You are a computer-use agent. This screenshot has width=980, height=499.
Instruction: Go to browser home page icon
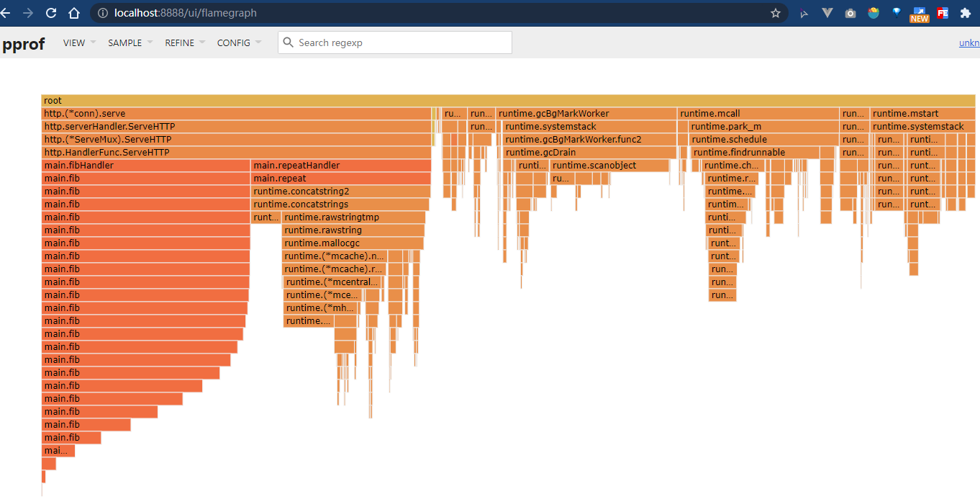(74, 13)
